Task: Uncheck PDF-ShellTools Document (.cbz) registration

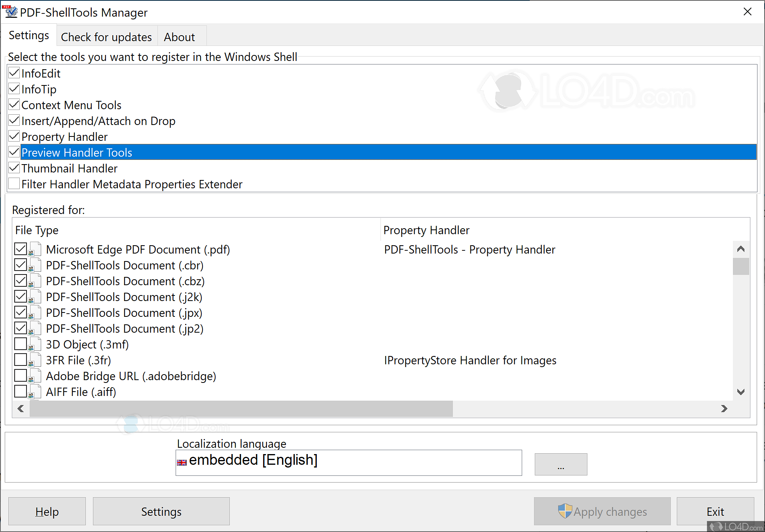Action: [x=20, y=280]
